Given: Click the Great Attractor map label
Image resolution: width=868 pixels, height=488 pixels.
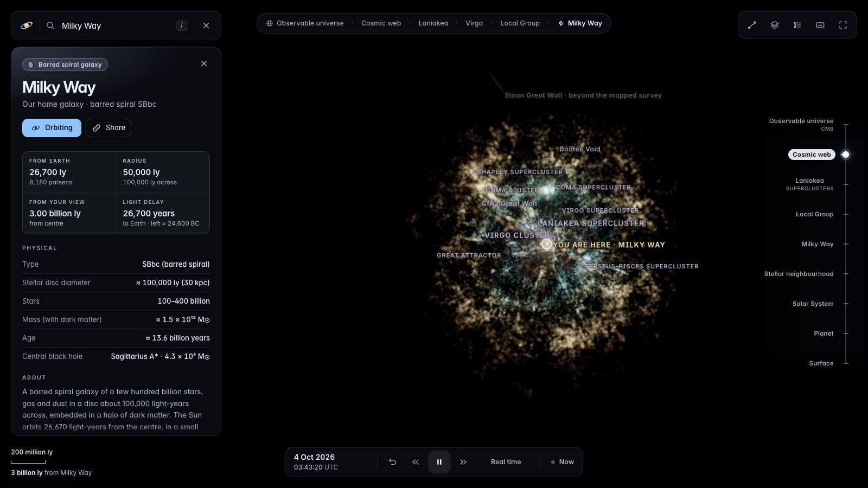Looking at the screenshot, I should 469,255.
